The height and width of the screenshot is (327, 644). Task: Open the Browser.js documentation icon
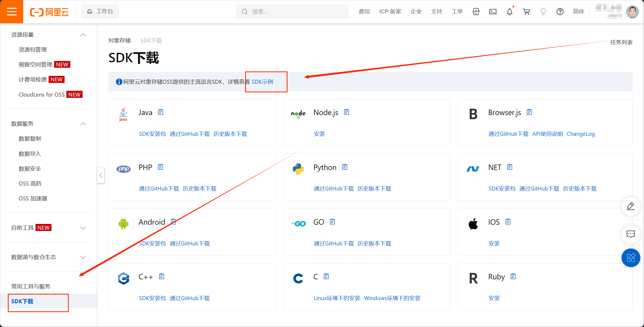(529, 112)
